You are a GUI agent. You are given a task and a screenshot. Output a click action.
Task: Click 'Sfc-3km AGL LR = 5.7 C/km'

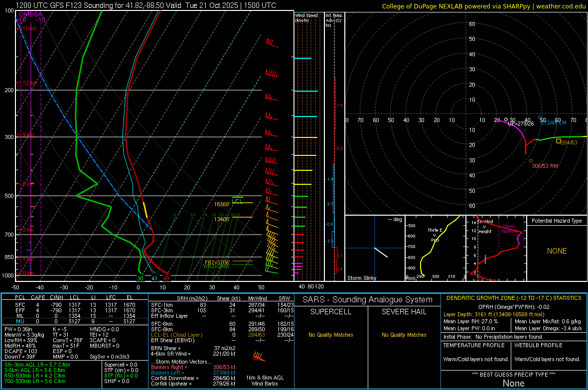[37, 365]
